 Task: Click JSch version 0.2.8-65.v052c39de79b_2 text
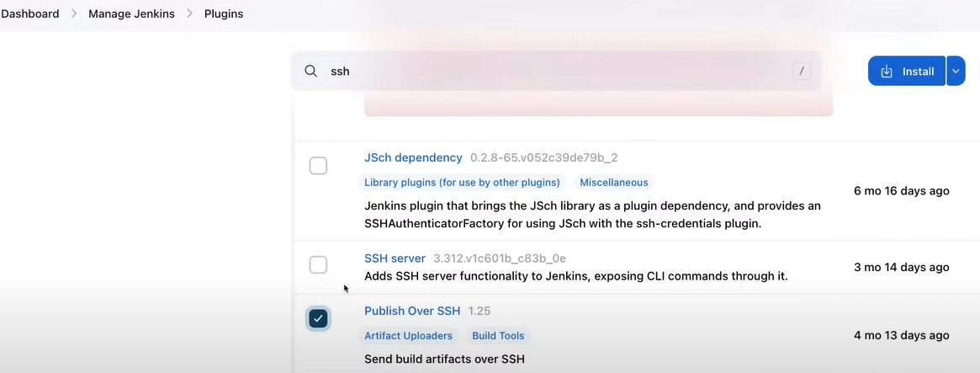(x=543, y=157)
